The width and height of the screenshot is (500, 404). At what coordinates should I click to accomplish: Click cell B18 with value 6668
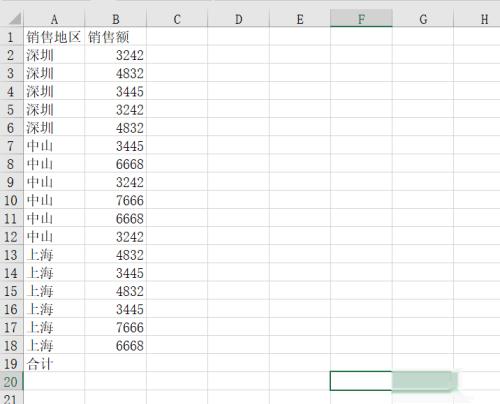click(x=115, y=345)
